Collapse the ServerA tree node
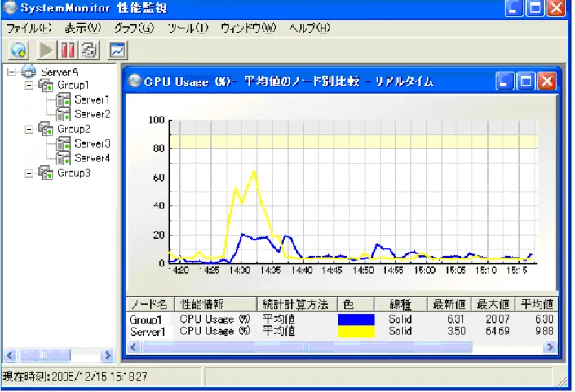Viewport: 575px width, 392px height. 11,71
